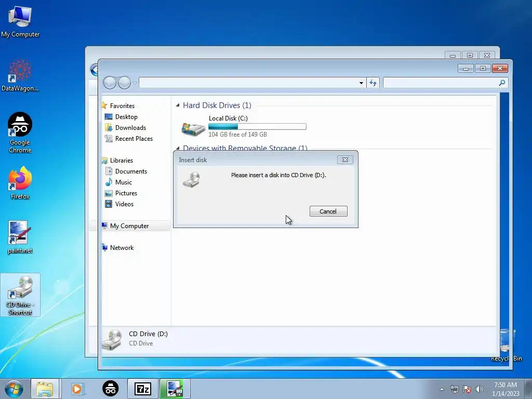Image resolution: width=532 pixels, height=399 pixels.
Task: Open Recent Places in Favorites
Action: click(x=134, y=138)
